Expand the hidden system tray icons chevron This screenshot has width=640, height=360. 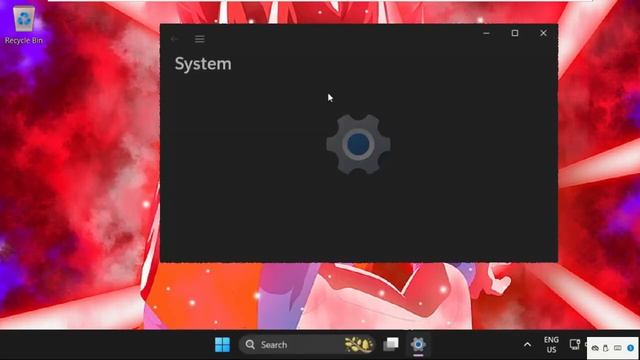click(527, 345)
